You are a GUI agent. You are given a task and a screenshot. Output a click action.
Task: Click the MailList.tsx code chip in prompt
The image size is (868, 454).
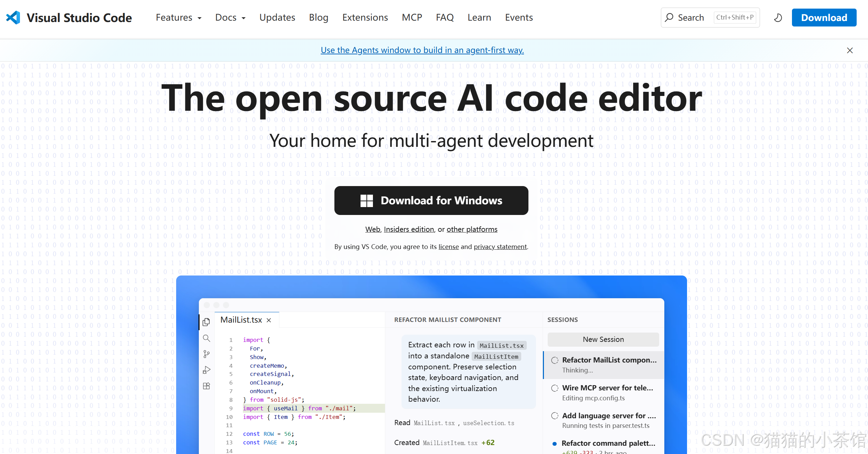point(502,346)
